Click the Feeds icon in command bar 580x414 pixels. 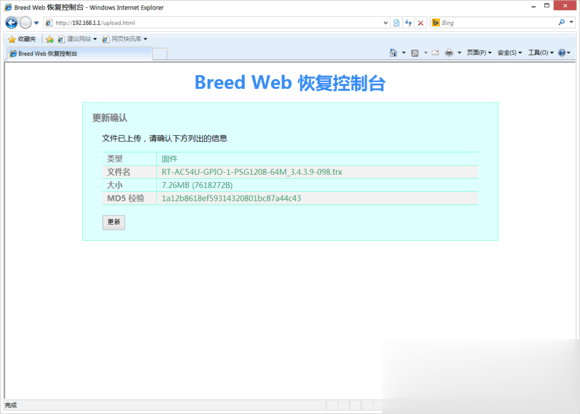[415, 53]
